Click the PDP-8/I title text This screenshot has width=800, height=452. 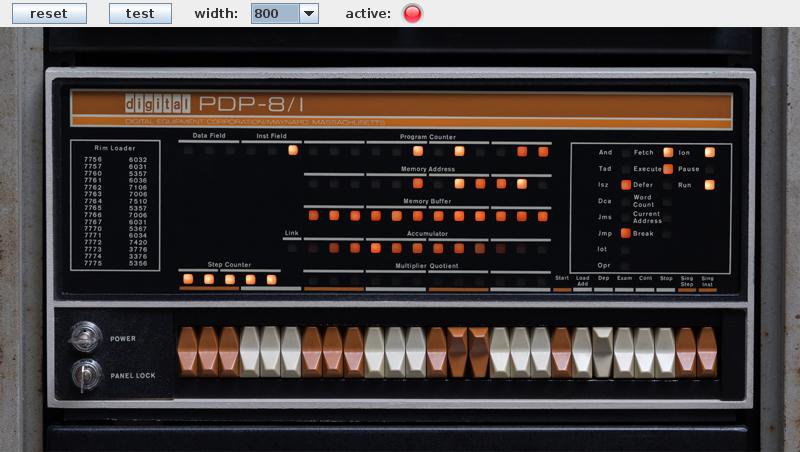point(251,104)
